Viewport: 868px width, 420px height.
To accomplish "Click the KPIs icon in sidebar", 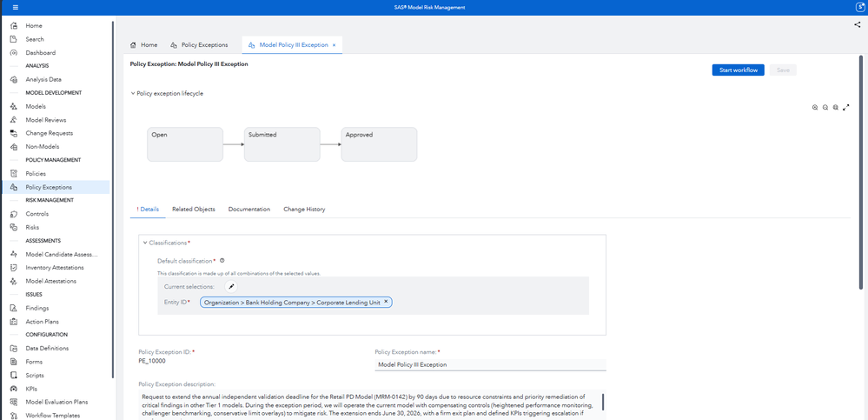I will [14, 389].
